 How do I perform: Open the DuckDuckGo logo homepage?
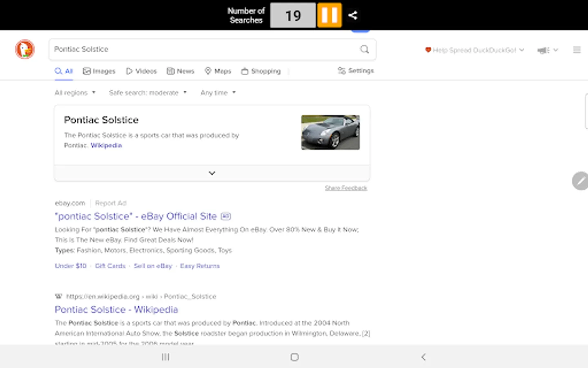[25, 49]
